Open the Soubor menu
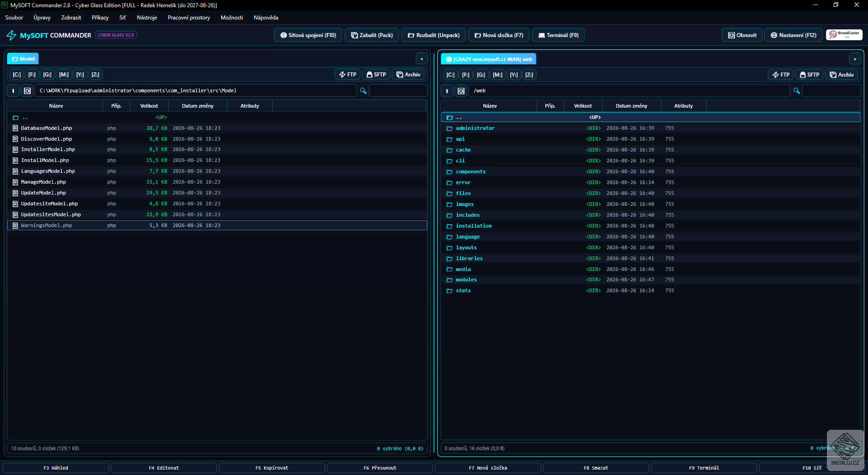Image resolution: width=868 pixels, height=475 pixels. click(14, 18)
